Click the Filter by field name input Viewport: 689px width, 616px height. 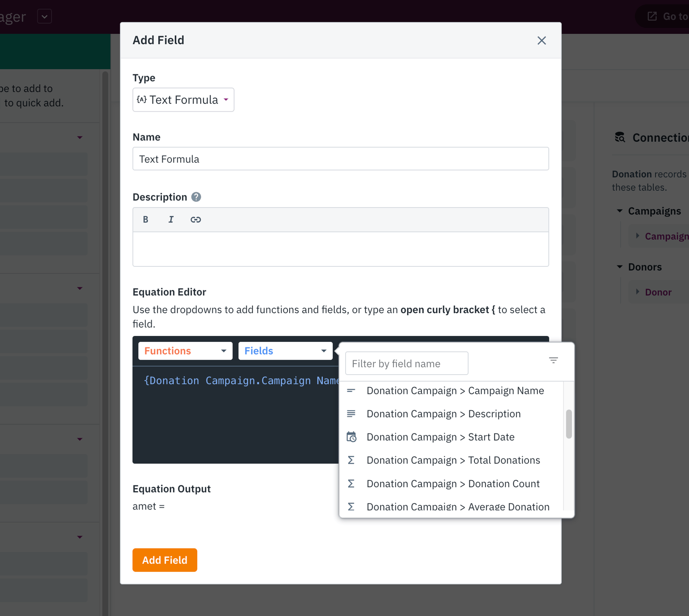coord(406,364)
